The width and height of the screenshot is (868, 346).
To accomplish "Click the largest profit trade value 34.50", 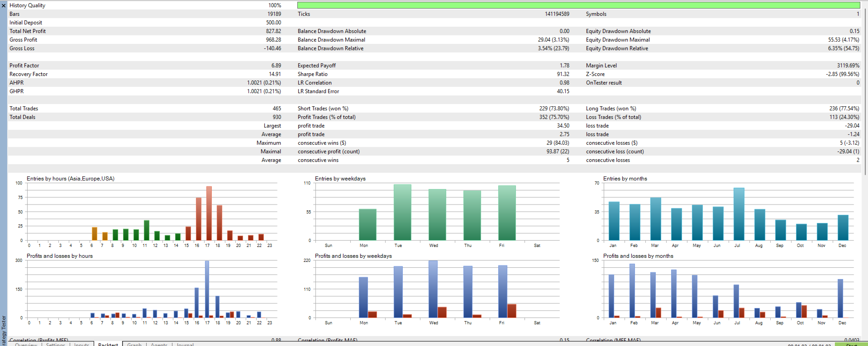I will tap(563, 126).
